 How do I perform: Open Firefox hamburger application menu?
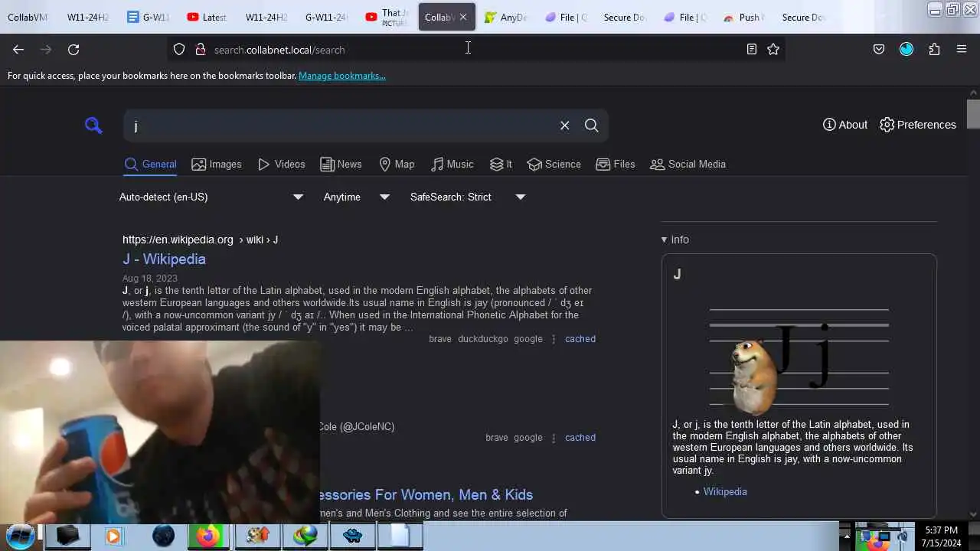tap(962, 49)
